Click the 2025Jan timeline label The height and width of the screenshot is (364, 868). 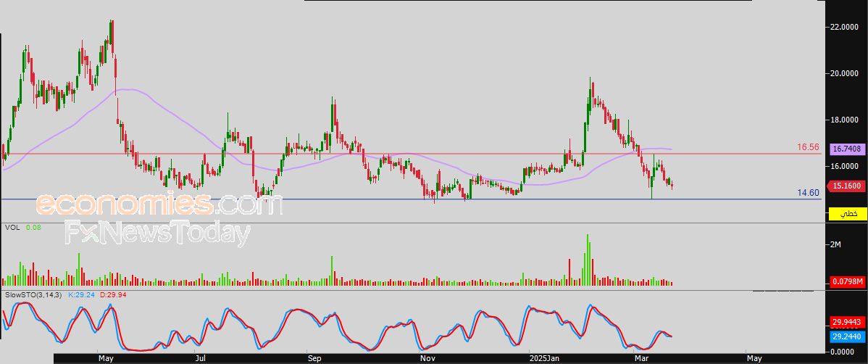[x=545, y=359]
